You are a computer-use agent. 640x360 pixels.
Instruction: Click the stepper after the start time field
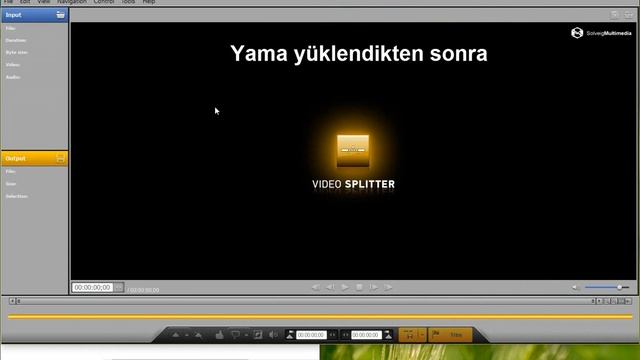point(333,335)
